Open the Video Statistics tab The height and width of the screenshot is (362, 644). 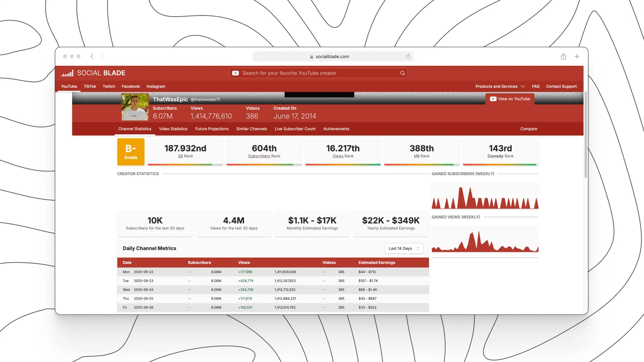173,129
